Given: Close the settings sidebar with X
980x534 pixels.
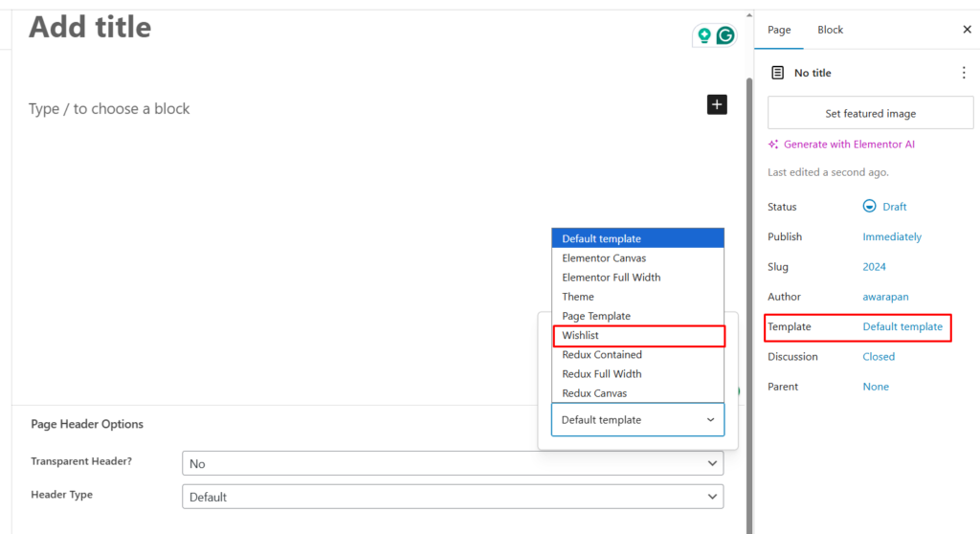Looking at the screenshot, I should pos(967,30).
